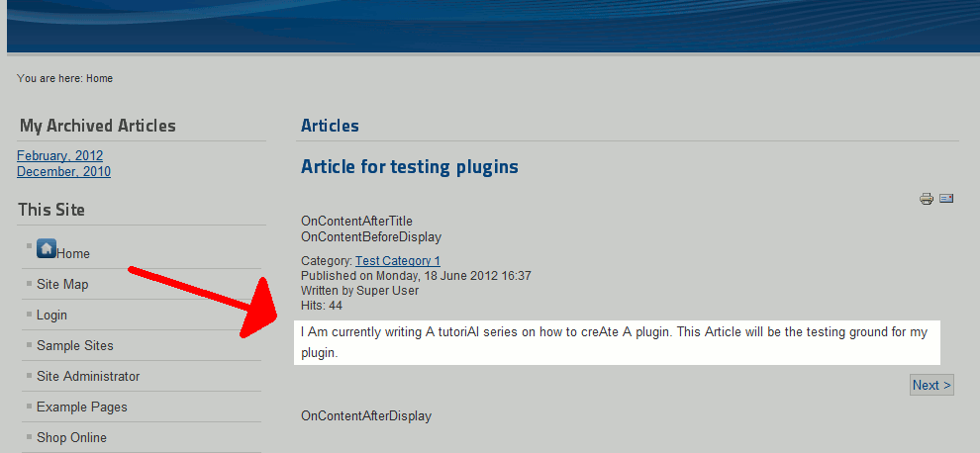
Task: Click the Home breadcrumb text
Action: pos(99,79)
